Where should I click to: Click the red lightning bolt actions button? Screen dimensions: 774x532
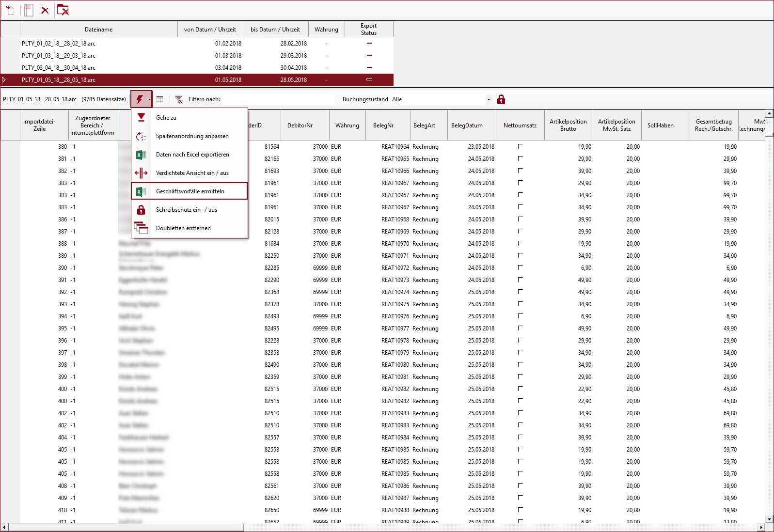139,99
